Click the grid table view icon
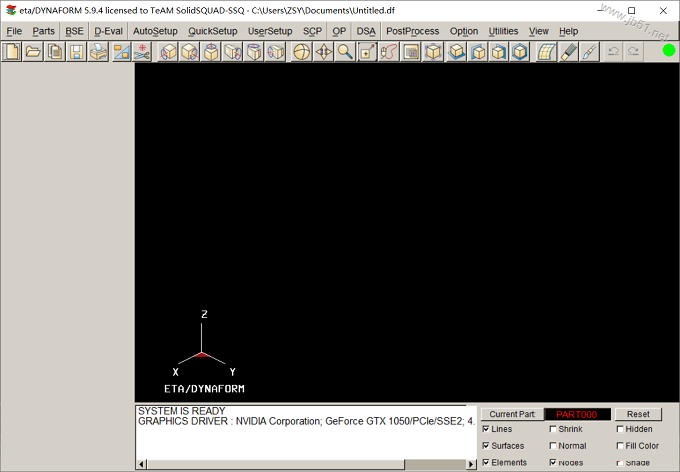680x472 pixels. pos(411,52)
